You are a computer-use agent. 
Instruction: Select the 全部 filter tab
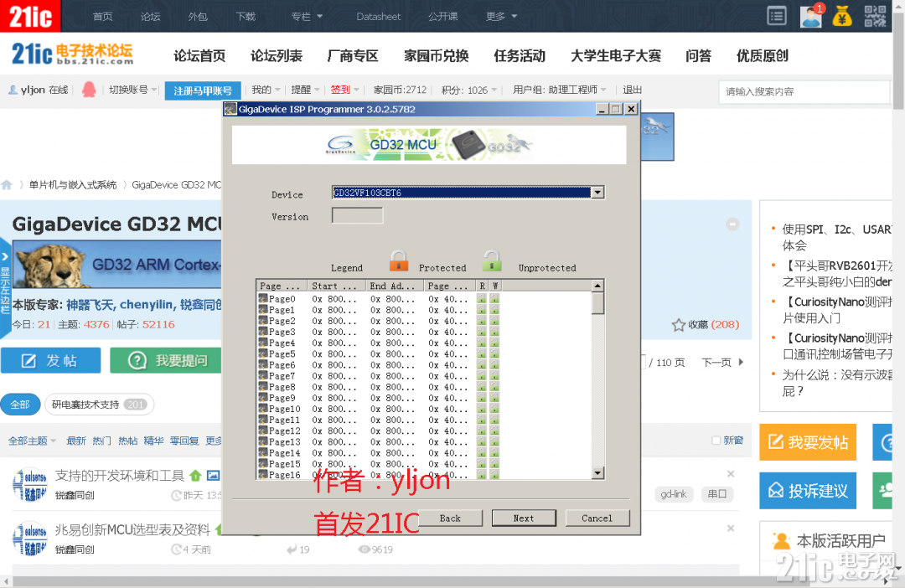(x=19, y=405)
